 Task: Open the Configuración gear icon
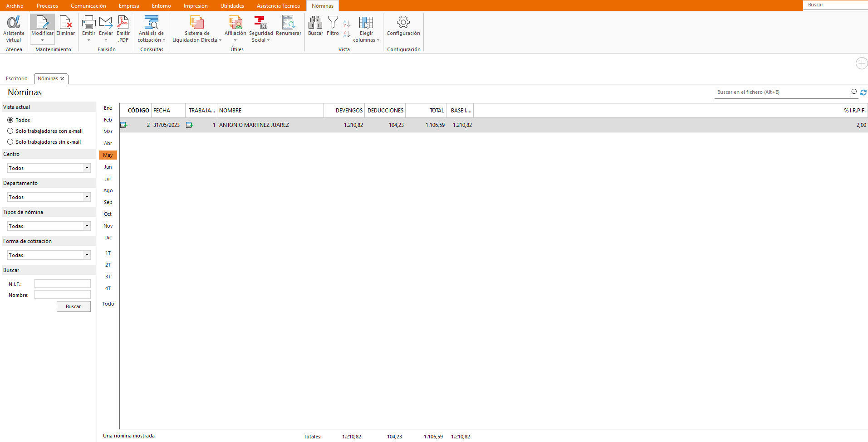(x=403, y=22)
